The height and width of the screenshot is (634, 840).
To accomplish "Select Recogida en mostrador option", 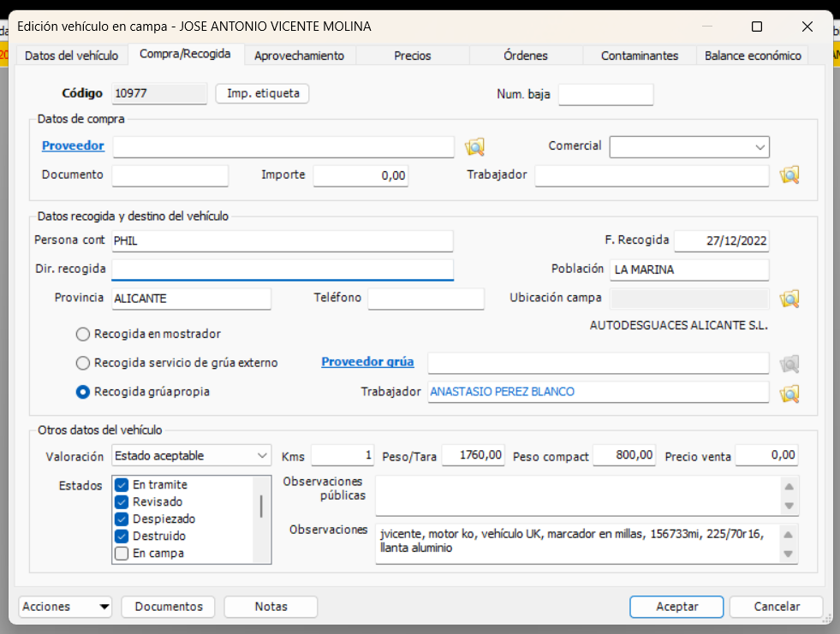I will tap(82, 334).
